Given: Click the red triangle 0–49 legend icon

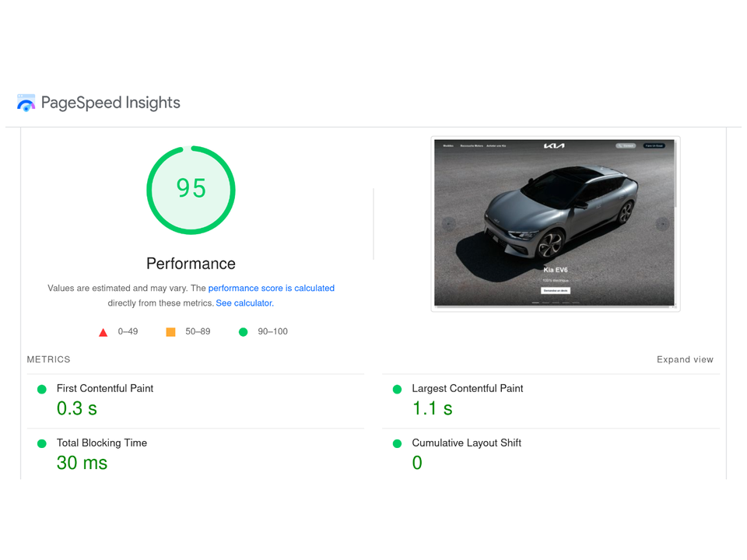Looking at the screenshot, I should point(103,331).
